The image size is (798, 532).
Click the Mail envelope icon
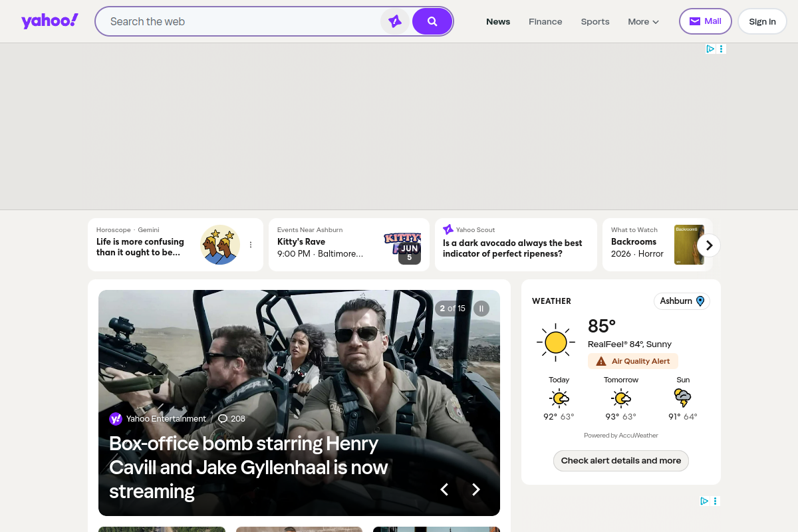(x=695, y=21)
